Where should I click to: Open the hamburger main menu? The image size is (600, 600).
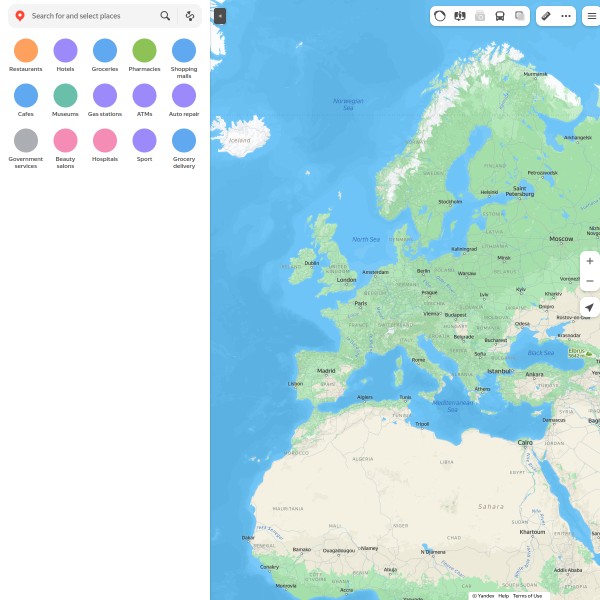[x=592, y=16]
